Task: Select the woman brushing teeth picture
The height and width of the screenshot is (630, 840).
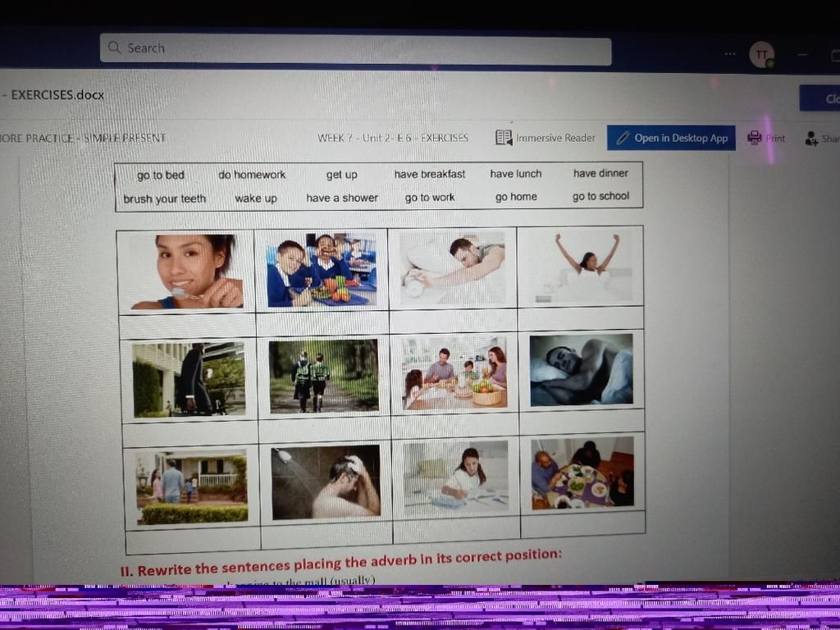Action: (186, 272)
